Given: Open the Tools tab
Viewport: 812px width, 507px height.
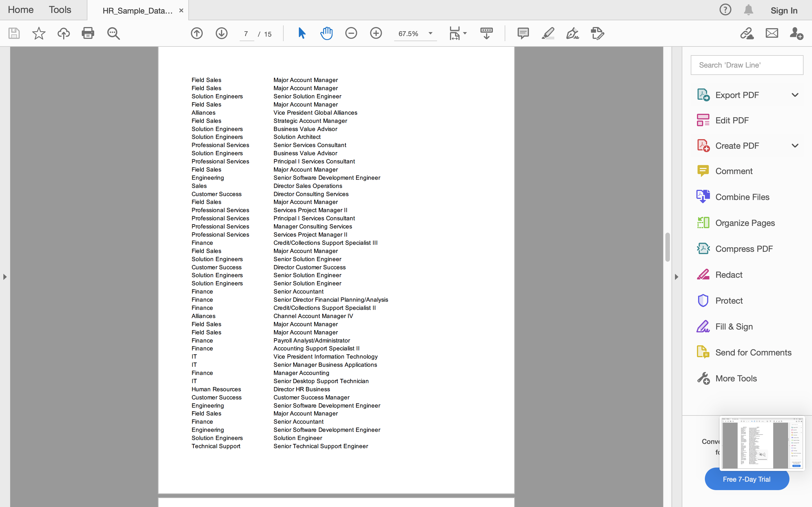Looking at the screenshot, I should pos(60,10).
